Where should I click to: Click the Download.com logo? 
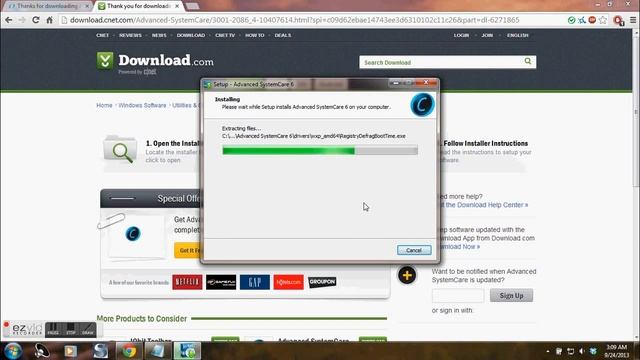pyautogui.click(x=155, y=62)
